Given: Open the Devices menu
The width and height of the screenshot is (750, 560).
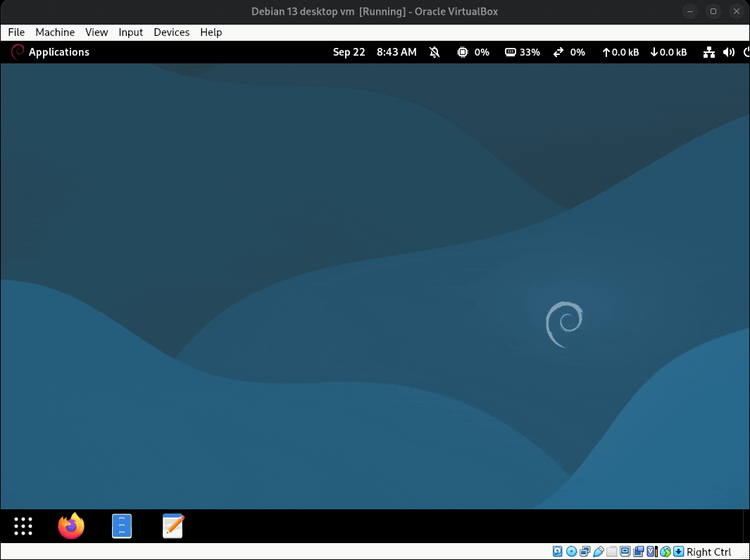Looking at the screenshot, I should (171, 32).
